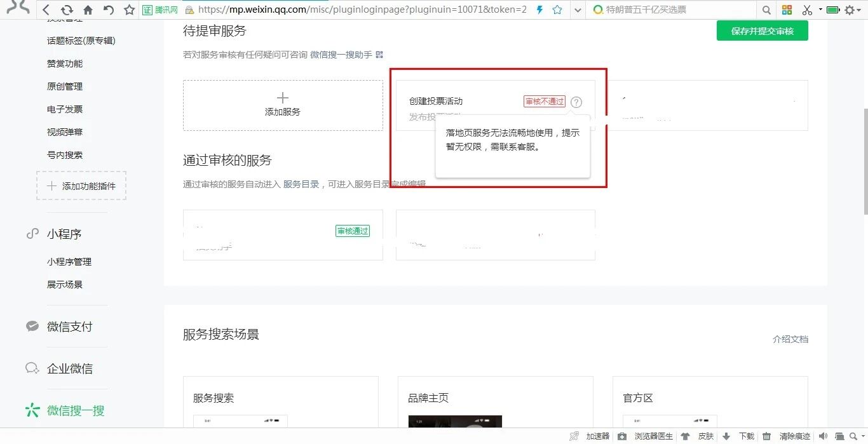Reload the page with the refresh icon

[x=67, y=10]
